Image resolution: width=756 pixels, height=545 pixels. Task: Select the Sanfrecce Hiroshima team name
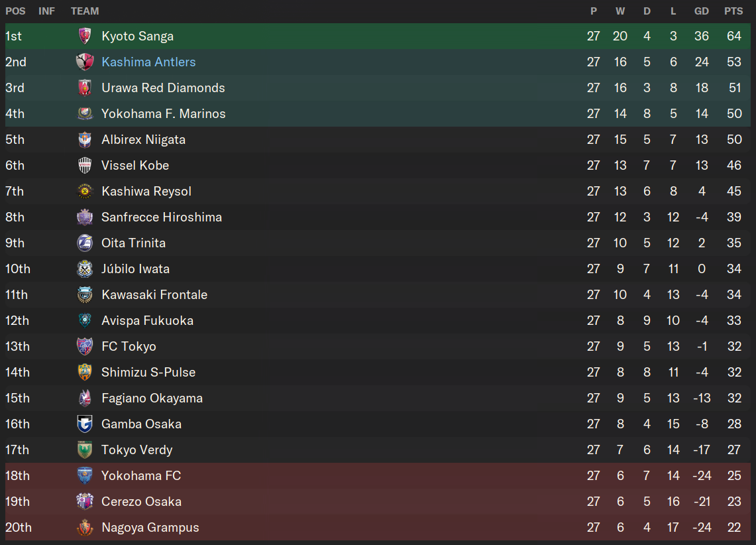click(x=162, y=217)
